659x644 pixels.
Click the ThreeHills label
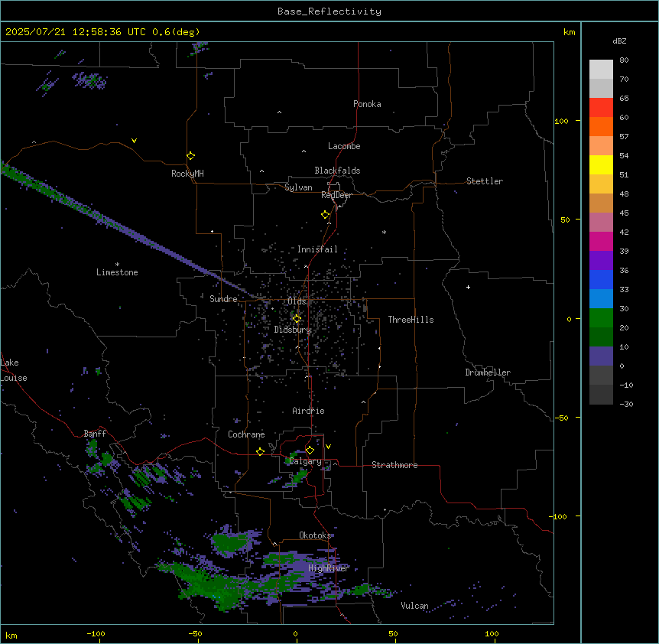pyautogui.click(x=411, y=320)
